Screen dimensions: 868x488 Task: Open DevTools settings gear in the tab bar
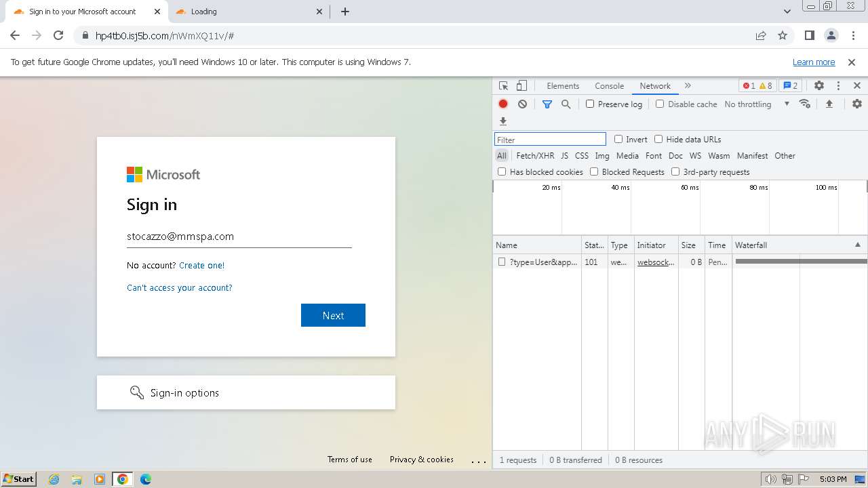click(x=819, y=86)
